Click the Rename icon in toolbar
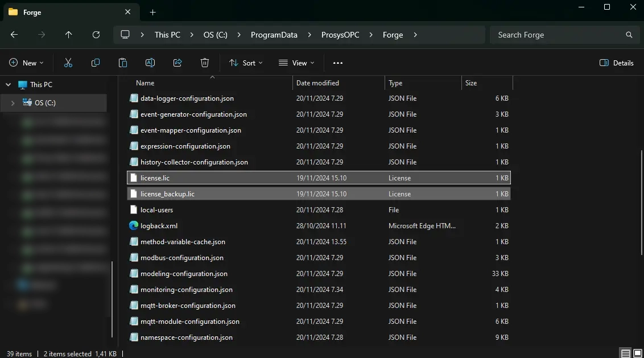Image resolution: width=644 pixels, height=358 pixels. point(150,63)
